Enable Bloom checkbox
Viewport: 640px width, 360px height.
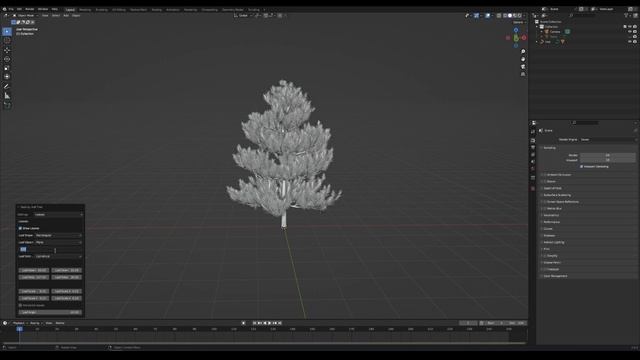pyautogui.click(x=544, y=182)
